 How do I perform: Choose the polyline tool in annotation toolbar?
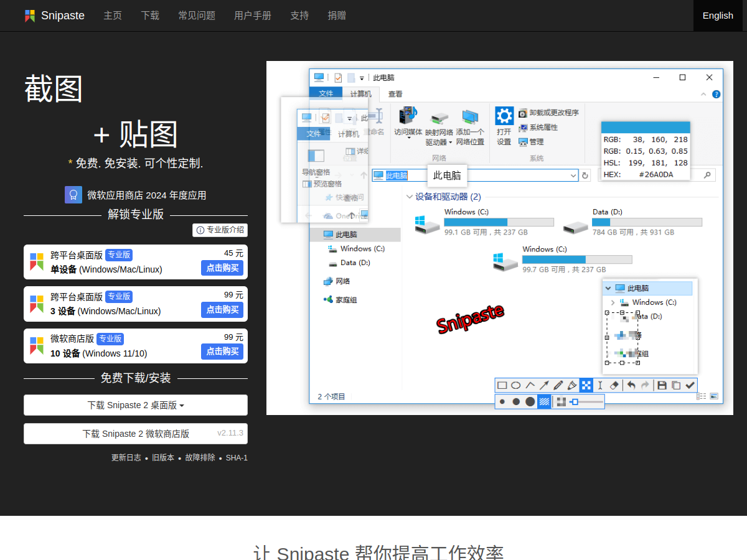click(x=530, y=385)
